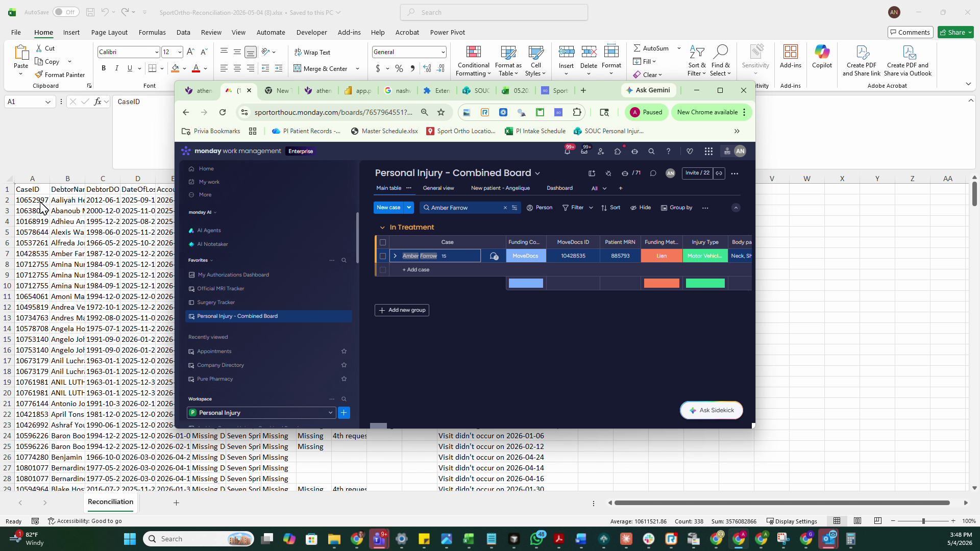This screenshot has height=551, width=980.
Task: Collapse the In Treatment group
Action: [x=382, y=228]
